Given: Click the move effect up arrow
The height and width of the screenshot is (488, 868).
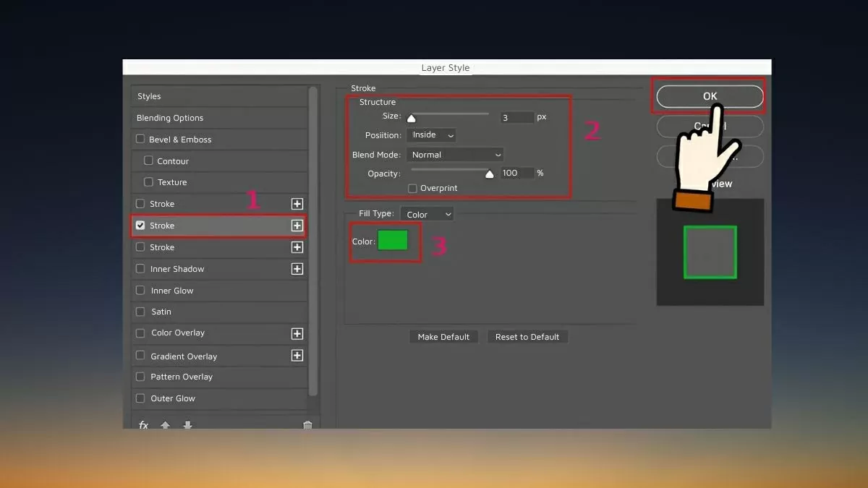Looking at the screenshot, I should [x=165, y=425].
